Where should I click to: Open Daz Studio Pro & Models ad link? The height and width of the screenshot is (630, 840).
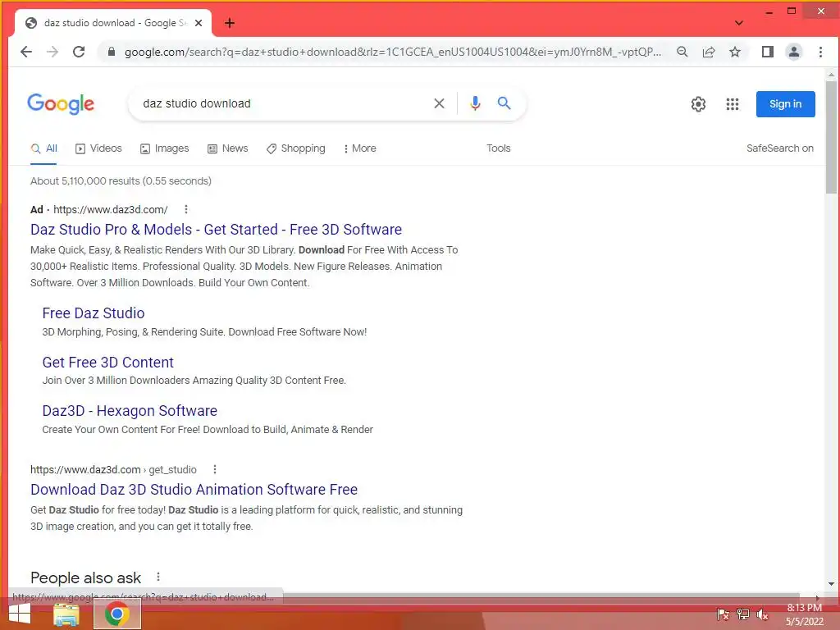click(x=216, y=230)
